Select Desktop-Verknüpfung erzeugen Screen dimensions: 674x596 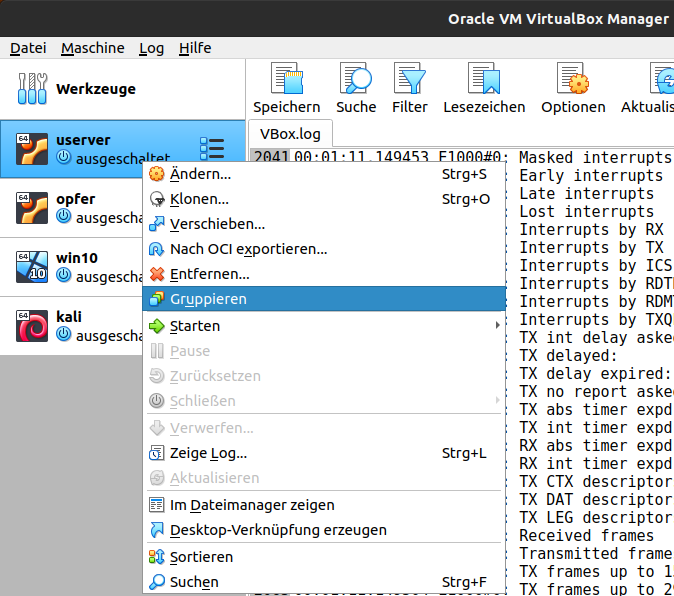coord(324,530)
